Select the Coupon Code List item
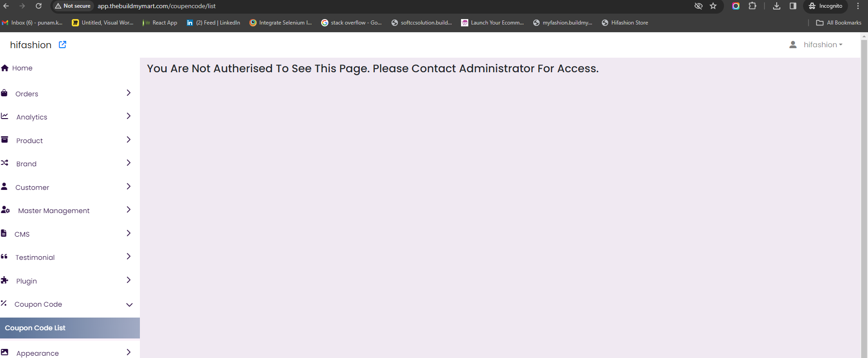Screen dimensions: 868x358 70,328
